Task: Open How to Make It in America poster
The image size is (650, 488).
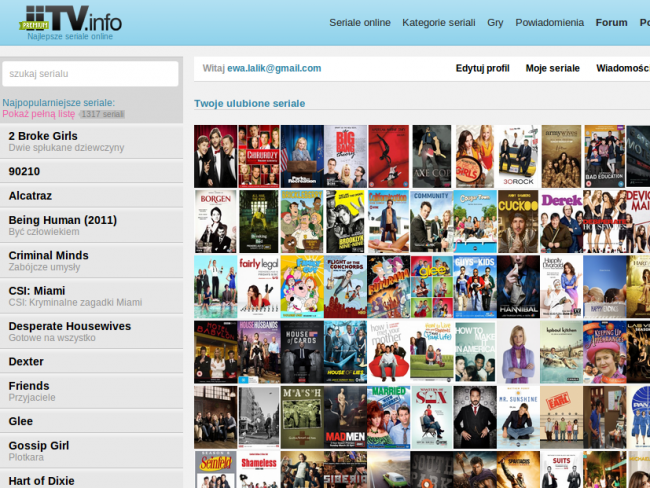Action: click(475, 352)
